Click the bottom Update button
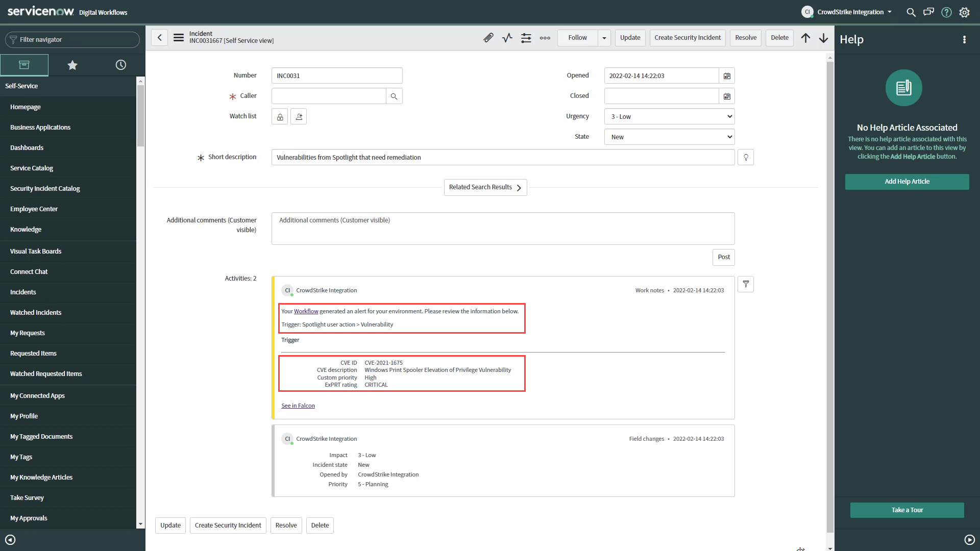The height and width of the screenshot is (551, 980). click(x=170, y=525)
